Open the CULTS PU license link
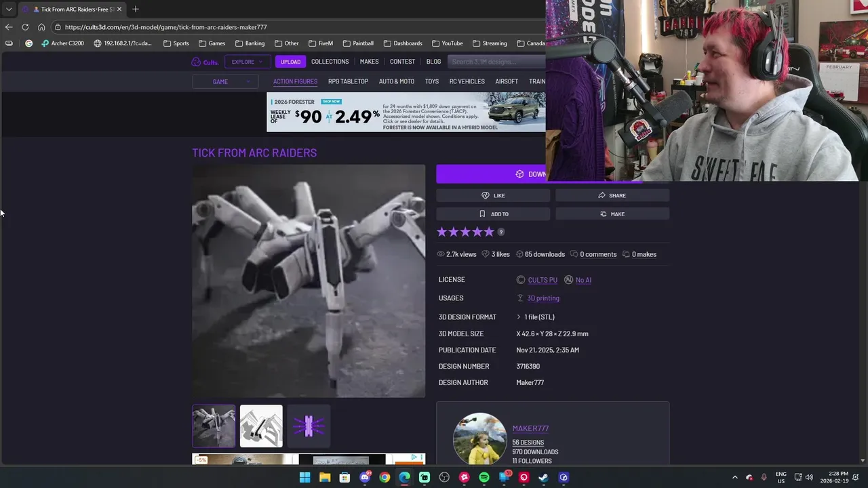 tap(542, 280)
